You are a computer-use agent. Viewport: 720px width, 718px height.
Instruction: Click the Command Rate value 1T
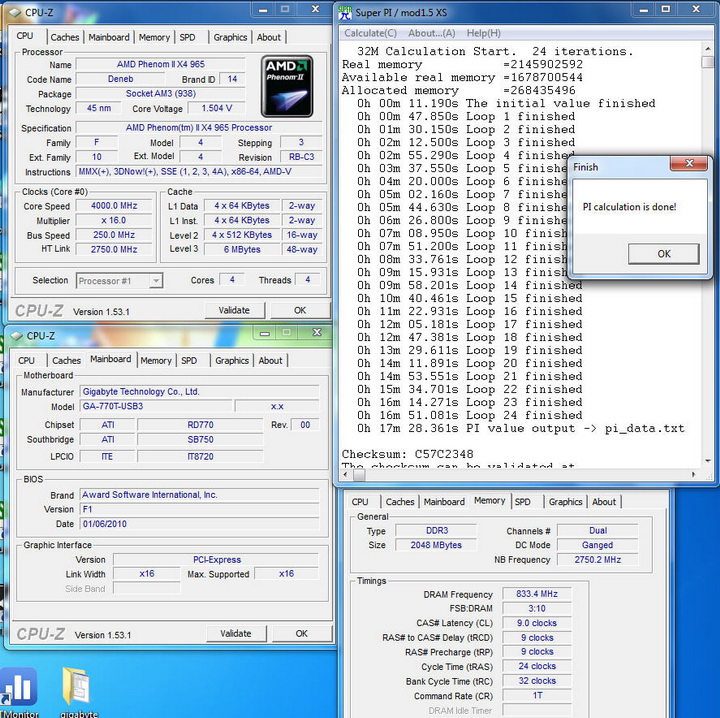[x=537, y=696]
